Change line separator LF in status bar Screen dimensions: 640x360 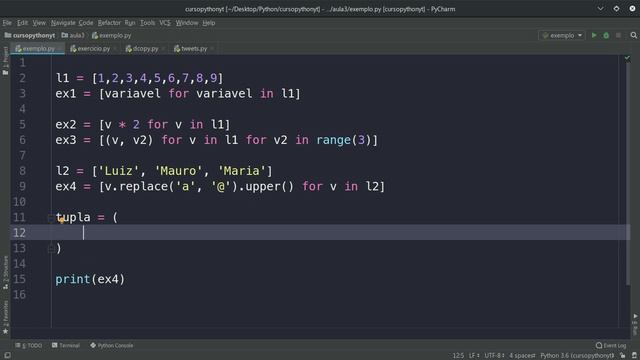[474, 356]
